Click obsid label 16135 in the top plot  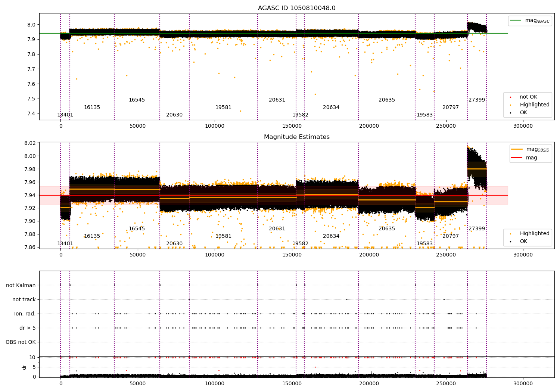tap(92, 108)
